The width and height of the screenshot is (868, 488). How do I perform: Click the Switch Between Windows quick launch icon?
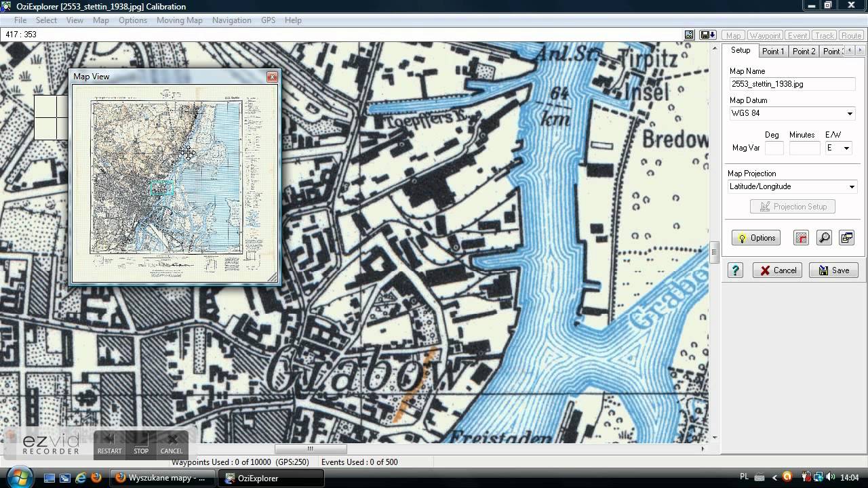pos(65,478)
